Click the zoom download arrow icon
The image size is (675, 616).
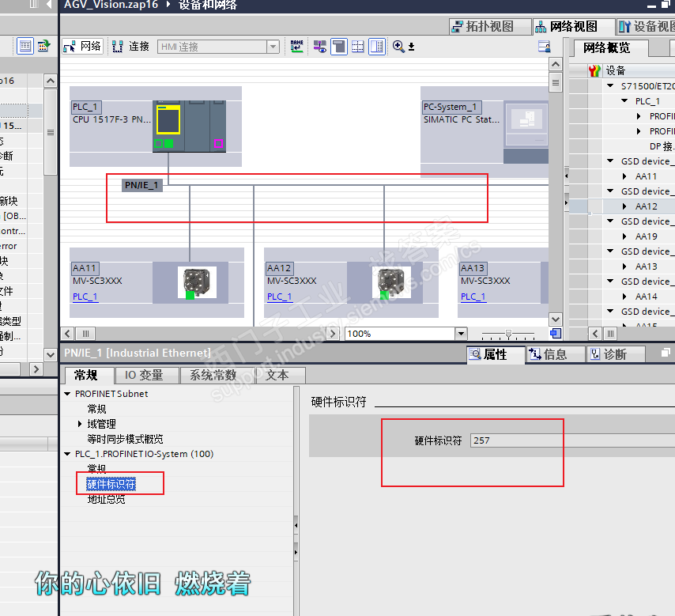pos(411,47)
